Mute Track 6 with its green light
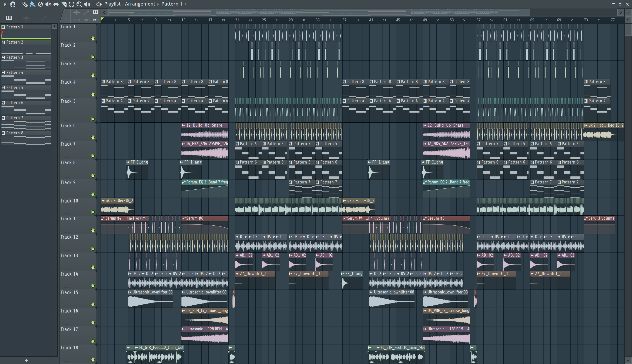Viewport: 632px width, 364px height. [93, 137]
